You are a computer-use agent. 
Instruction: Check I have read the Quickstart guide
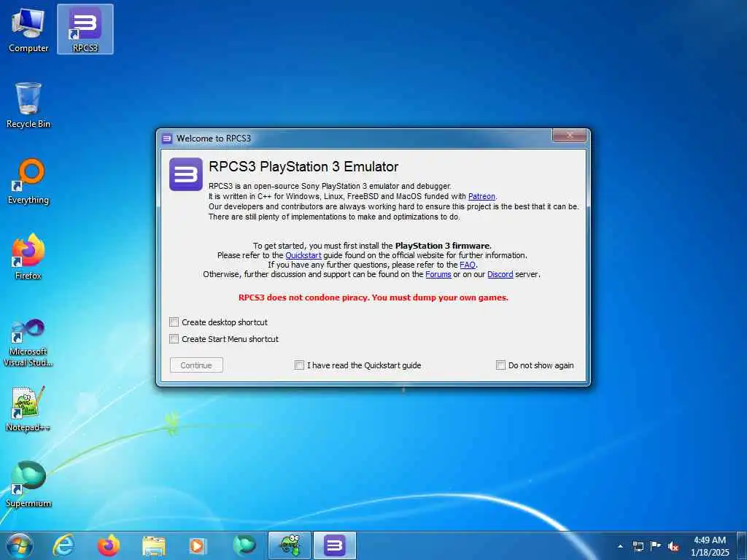coord(299,365)
